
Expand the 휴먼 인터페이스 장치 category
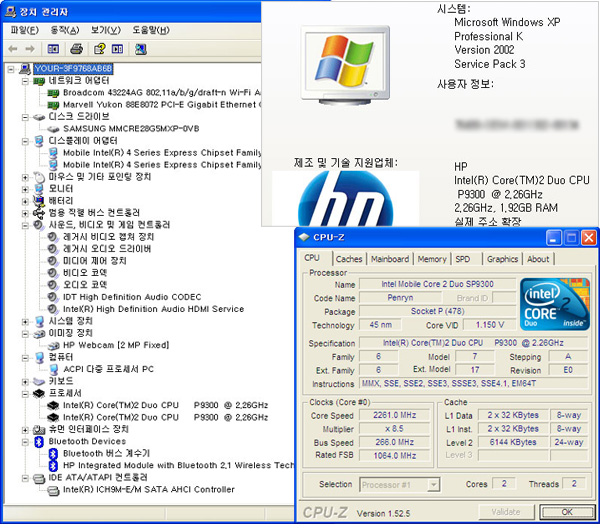point(25,430)
